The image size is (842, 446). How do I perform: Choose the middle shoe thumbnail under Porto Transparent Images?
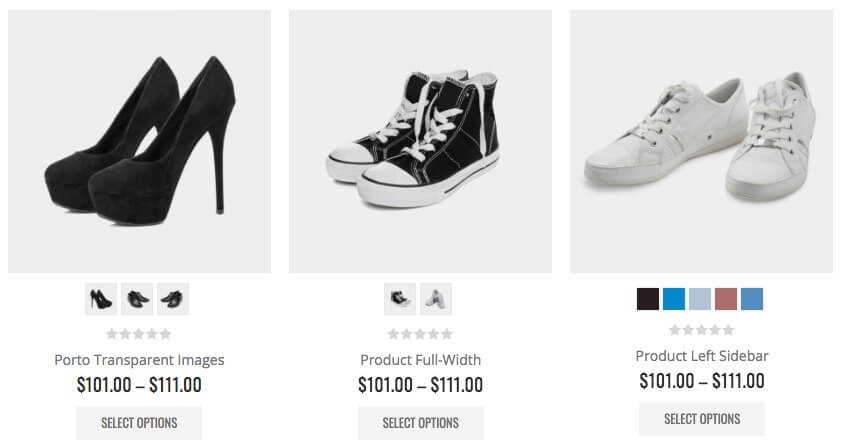point(137,299)
